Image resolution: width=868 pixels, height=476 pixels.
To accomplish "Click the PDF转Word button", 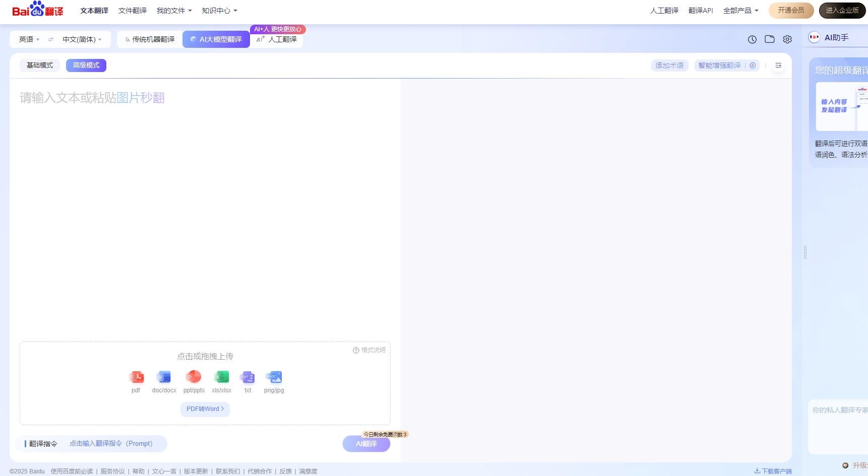I will click(x=205, y=409).
